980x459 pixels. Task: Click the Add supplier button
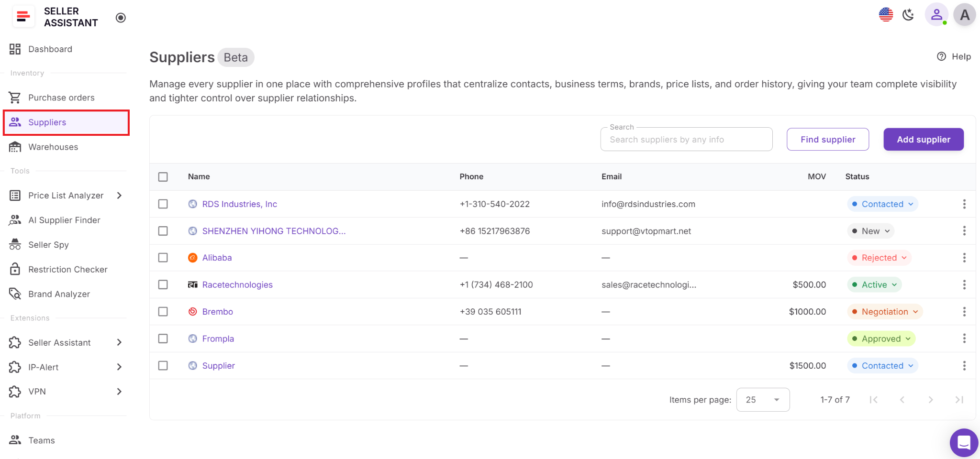tap(923, 139)
